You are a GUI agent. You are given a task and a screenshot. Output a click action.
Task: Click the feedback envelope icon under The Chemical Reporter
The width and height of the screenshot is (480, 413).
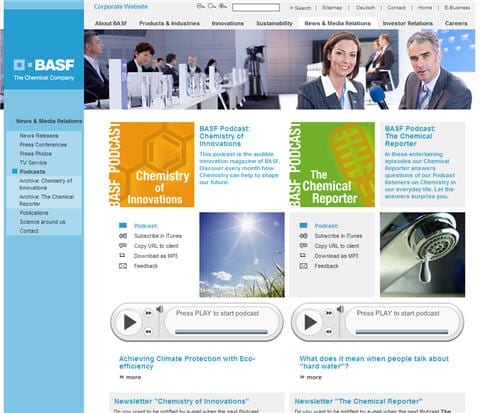pos(303,266)
